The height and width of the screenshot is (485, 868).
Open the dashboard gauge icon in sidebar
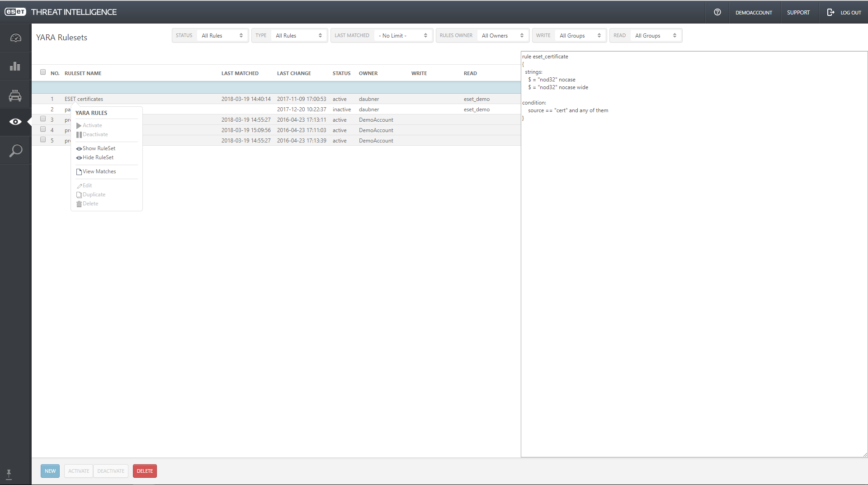point(15,38)
